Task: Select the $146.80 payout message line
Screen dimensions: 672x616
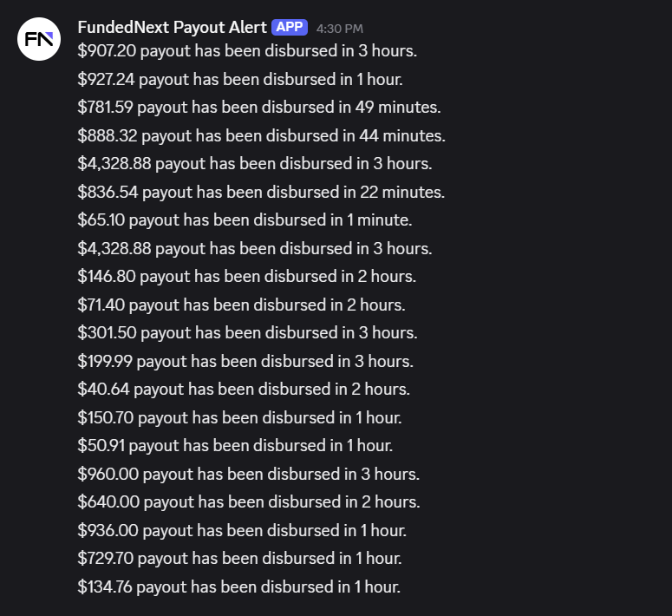Action: point(246,276)
